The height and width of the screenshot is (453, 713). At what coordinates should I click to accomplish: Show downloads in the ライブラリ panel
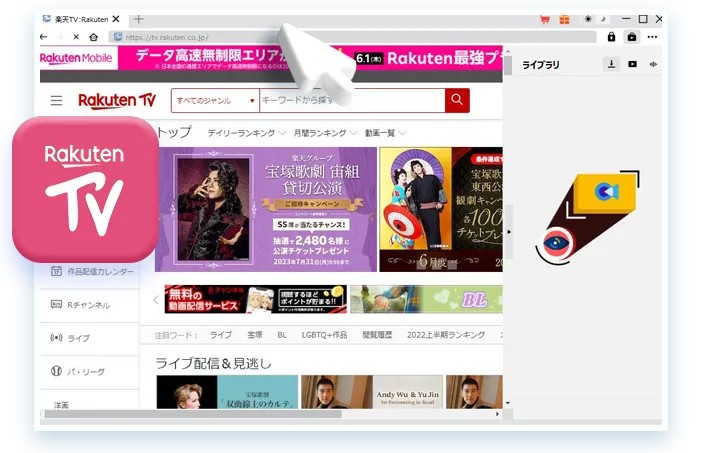612,64
